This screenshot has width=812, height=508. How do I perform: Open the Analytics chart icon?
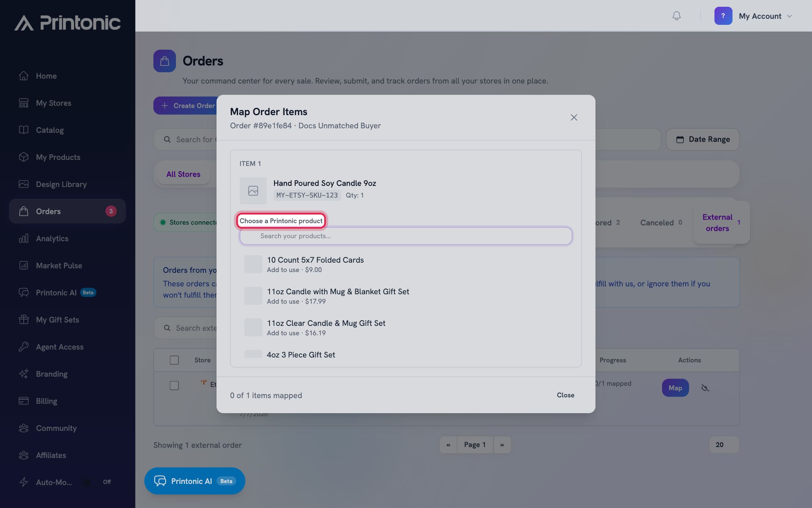[24, 238]
